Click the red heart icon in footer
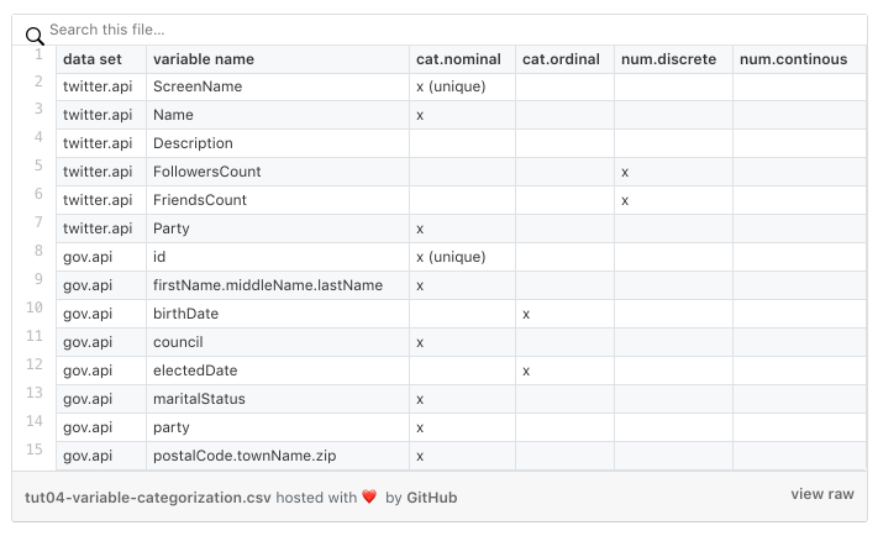The image size is (878, 536). click(370, 497)
